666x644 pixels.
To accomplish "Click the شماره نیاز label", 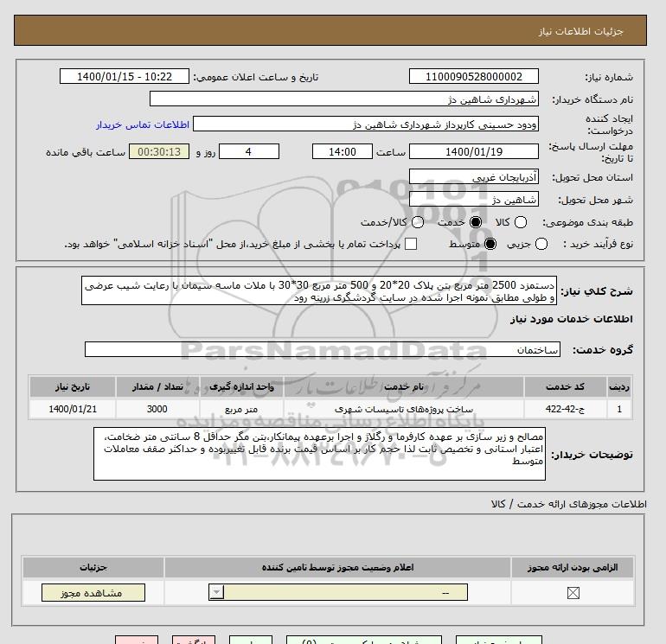I will click(609, 77).
